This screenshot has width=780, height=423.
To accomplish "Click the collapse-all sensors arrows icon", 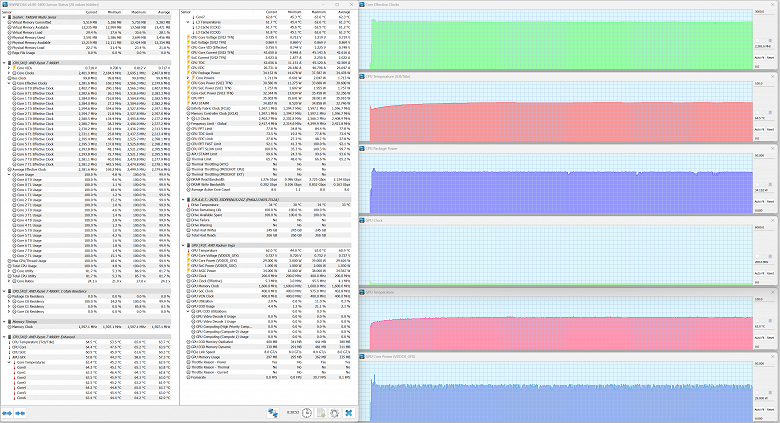I will pyautogui.click(x=20, y=413).
